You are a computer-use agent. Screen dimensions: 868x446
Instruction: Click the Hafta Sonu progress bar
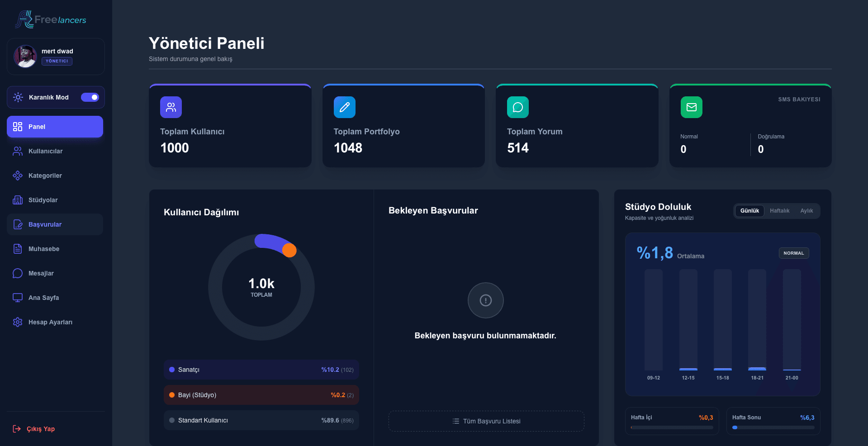click(x=773, y=427)
